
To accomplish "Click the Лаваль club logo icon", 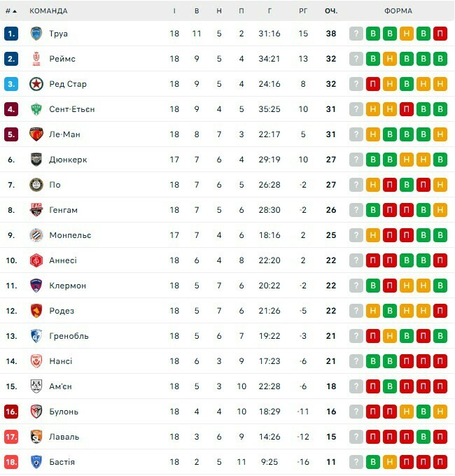I will click(x=36, y=437).
